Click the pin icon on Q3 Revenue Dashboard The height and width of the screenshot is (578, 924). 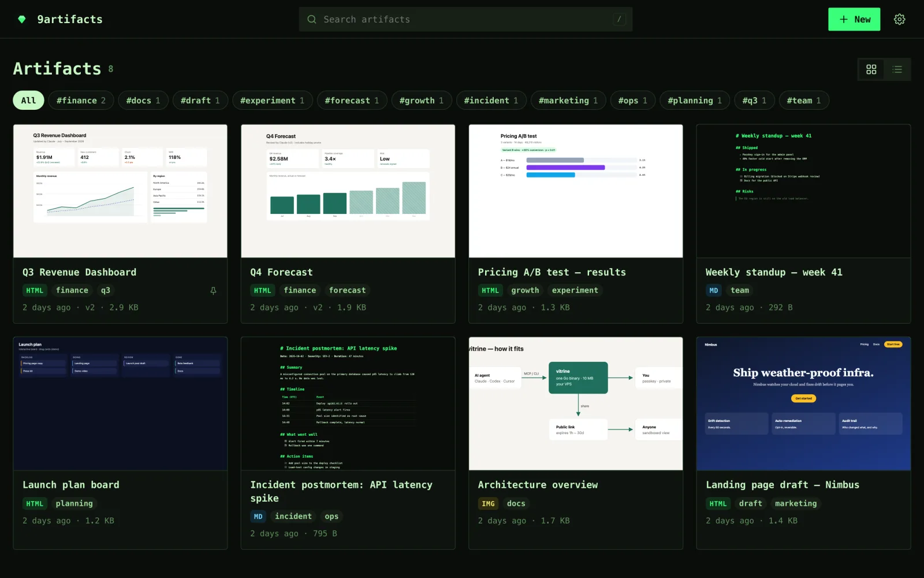(x=213, y=291)
